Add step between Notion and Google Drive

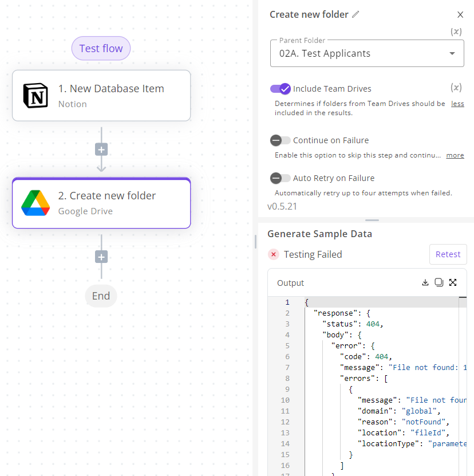point(101,150)
